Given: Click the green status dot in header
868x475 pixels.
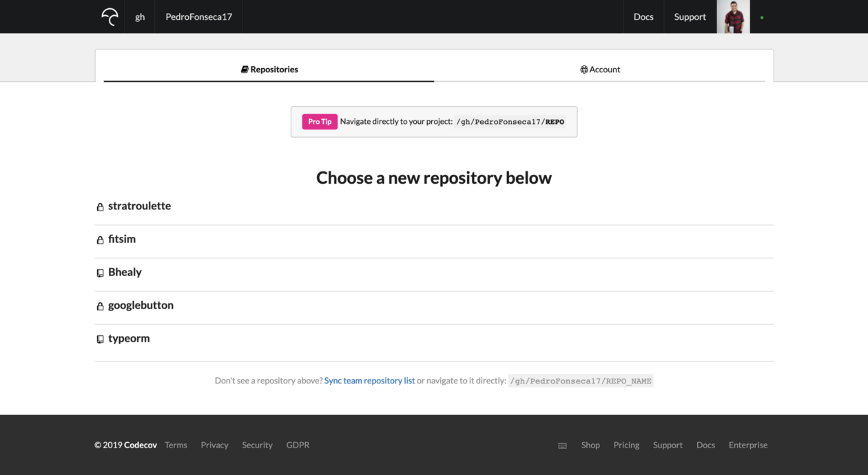Looking at the screenshot, I should (762, 17).
